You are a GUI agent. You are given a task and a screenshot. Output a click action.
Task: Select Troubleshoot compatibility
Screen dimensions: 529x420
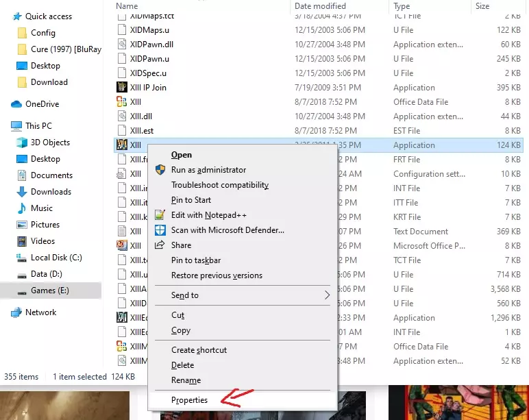click(x=220, y=185)
